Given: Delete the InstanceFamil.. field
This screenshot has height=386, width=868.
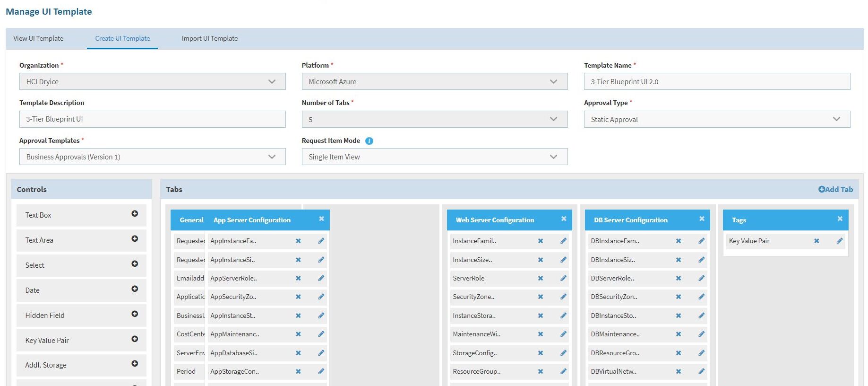Looking at the screenshot, I should click(541, 241).
